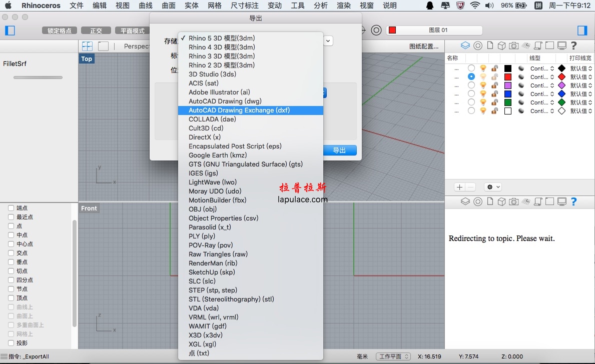Open the 图层 01 current layer dropdown in the toolbar
Viewport: 595px width, 364px height.
pos(434,30)
